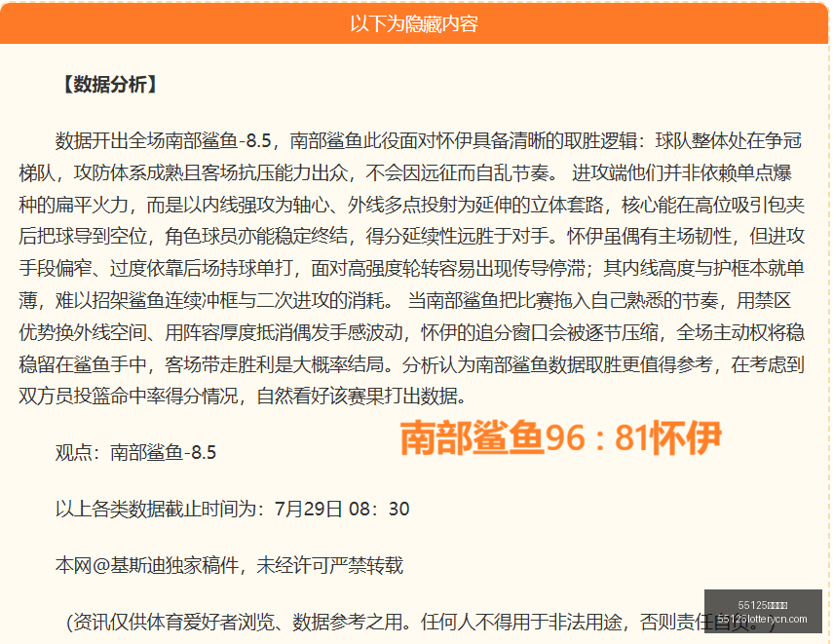Click the line beginning '稳留在鲨鱼手中'

point(412,364)
